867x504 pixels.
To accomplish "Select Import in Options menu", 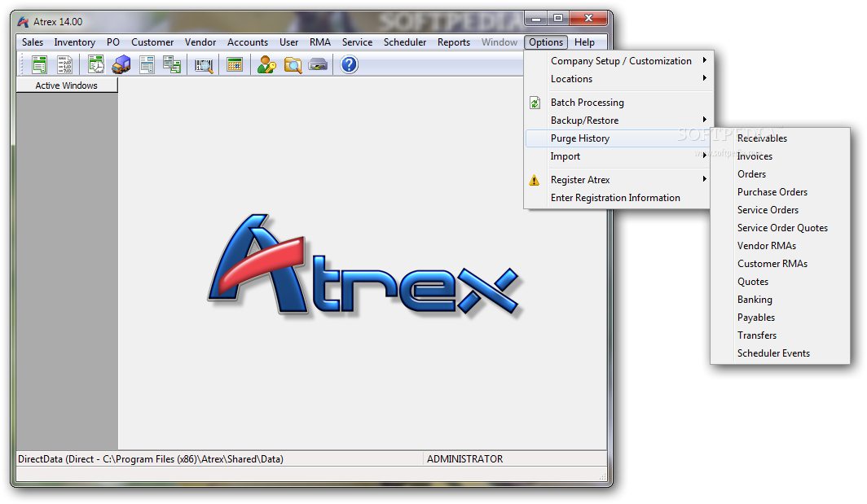I will click(618, 156).
